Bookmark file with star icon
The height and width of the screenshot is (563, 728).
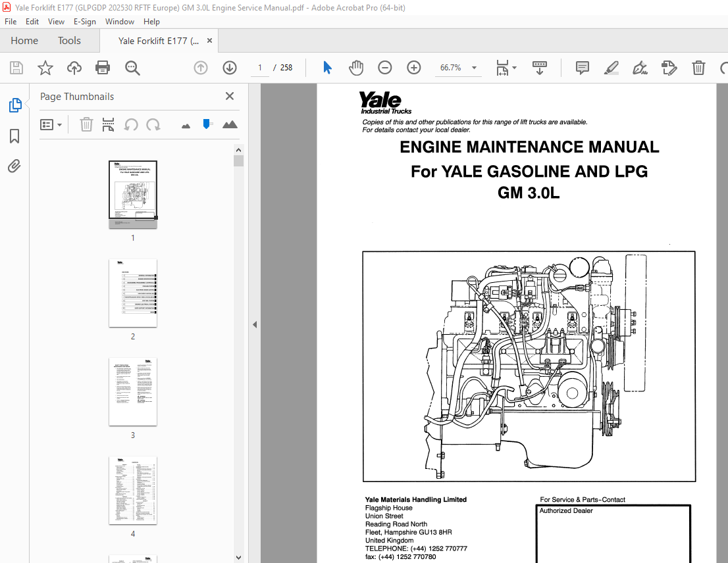point(45,68)
